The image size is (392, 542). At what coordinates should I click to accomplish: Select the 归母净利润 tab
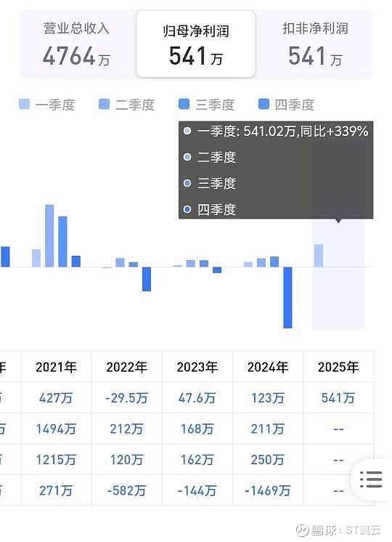pos(196,44)
